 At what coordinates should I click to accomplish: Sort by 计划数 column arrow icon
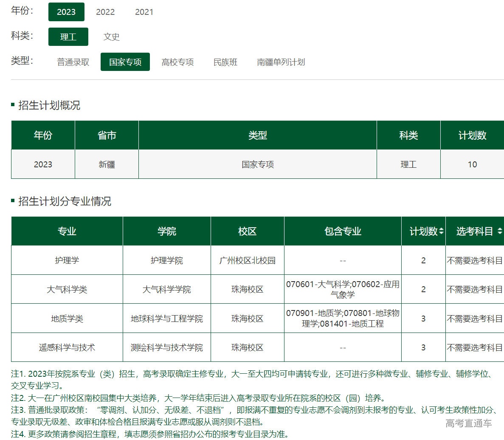pyautogui.click(x=441, y=231)
